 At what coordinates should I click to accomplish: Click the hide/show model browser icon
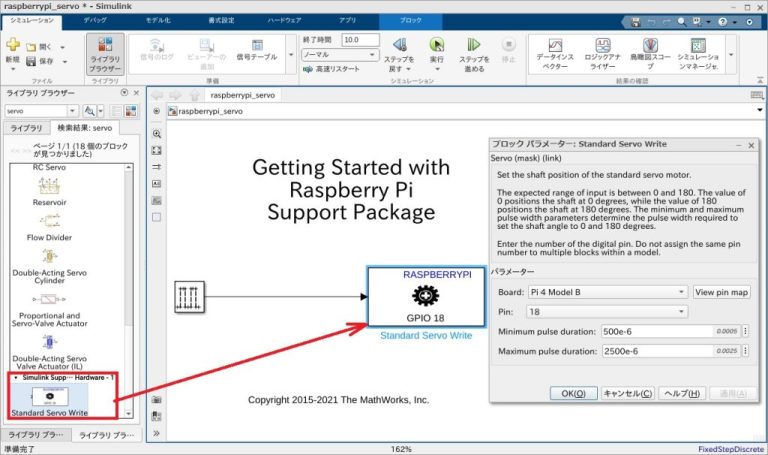tap(157, 111)
